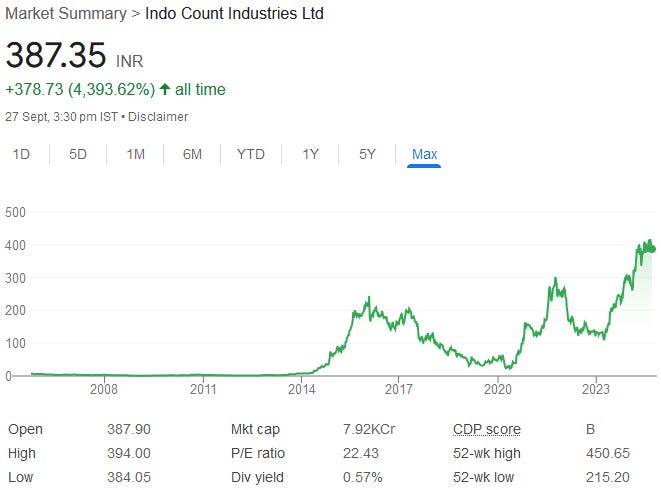This screenshot has width=661, height=490.
Task: Click the 52-wk high label
Action: pos(487,454)
